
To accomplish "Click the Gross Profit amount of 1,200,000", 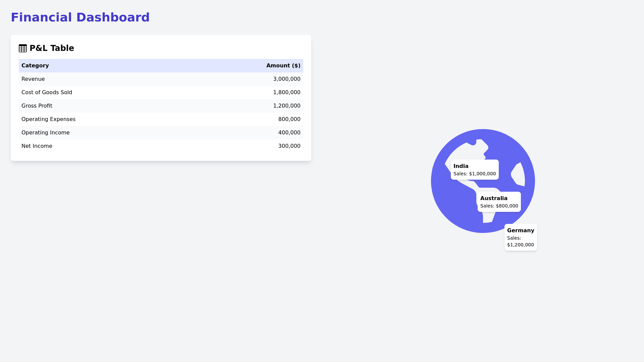I will (287, 106).
